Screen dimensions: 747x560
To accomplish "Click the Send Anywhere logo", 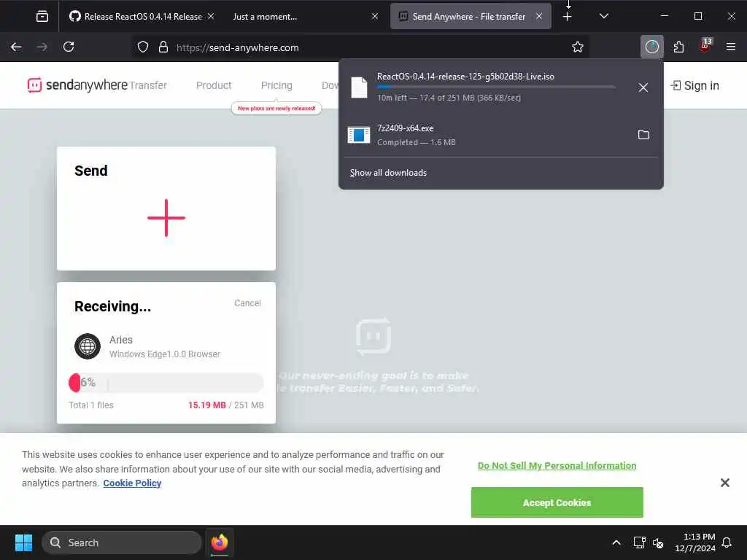I will (x=77, y=85).
